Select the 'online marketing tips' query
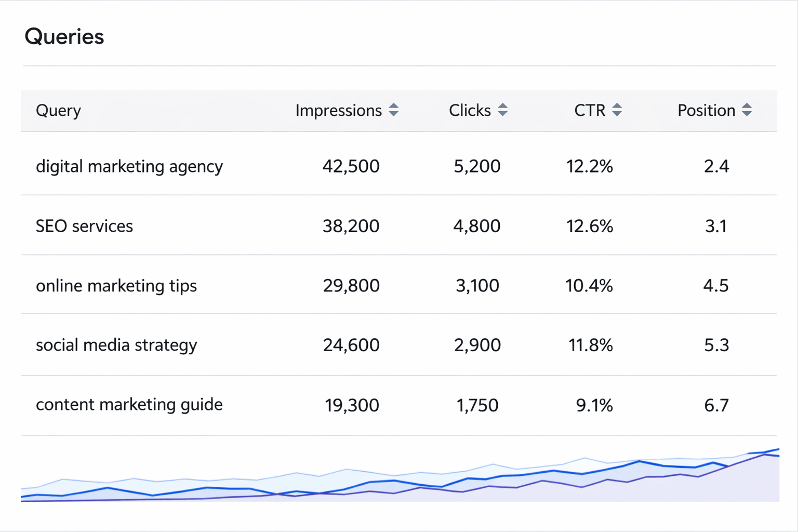This screenshot has height=532, width=798. pos(116,286)
